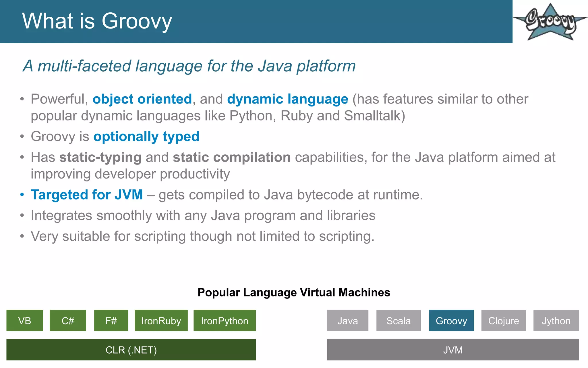Click the gray JVM bar

453,350
